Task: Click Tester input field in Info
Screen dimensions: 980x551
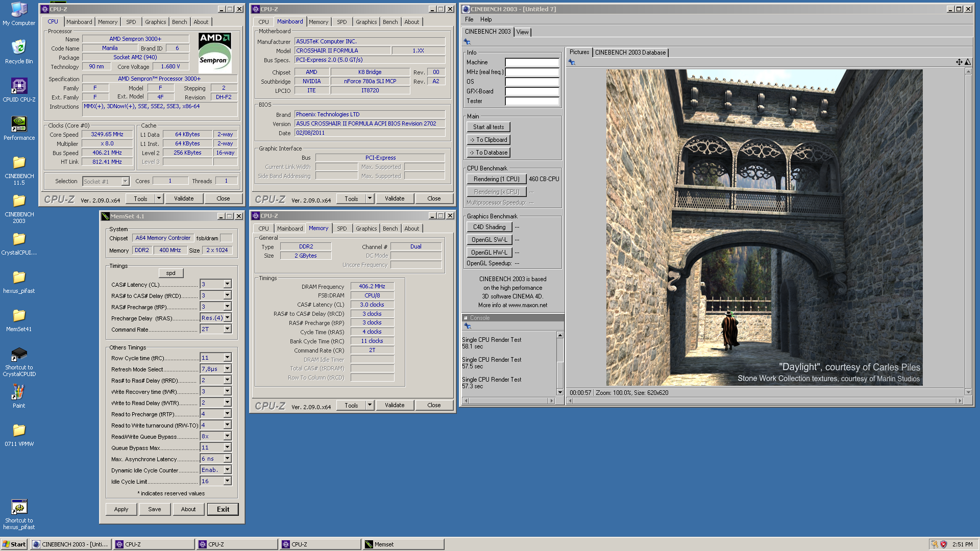Action: coord(532,101)
